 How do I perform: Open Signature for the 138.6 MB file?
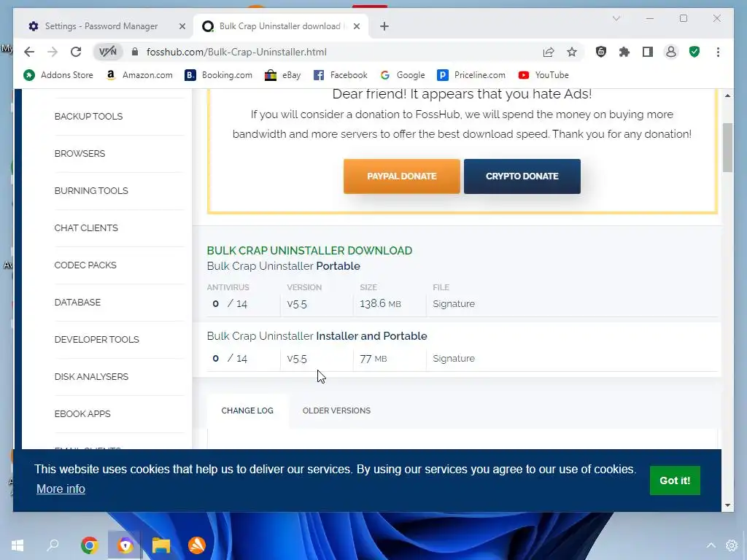pos(454,304)
